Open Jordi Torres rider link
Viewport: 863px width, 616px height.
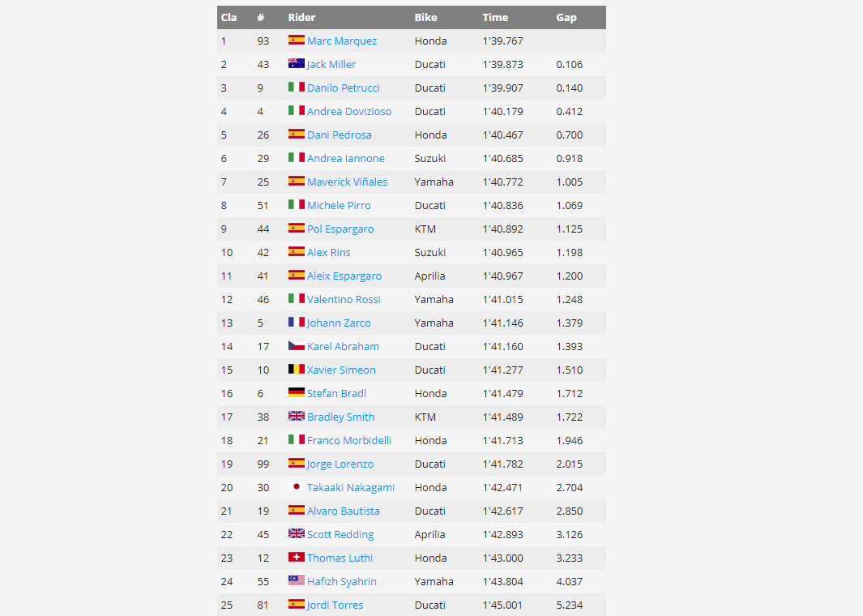click(335, 605)
